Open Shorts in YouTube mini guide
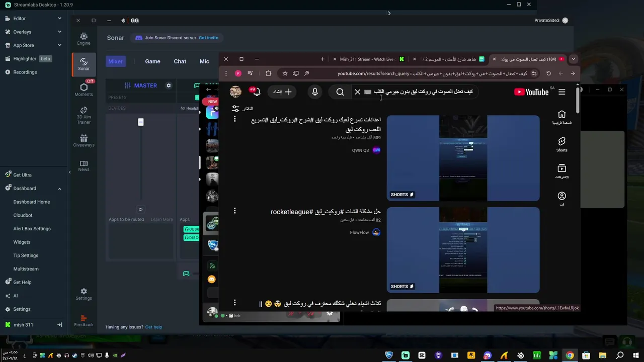The image size is (644, 362). tap(562, 144)
